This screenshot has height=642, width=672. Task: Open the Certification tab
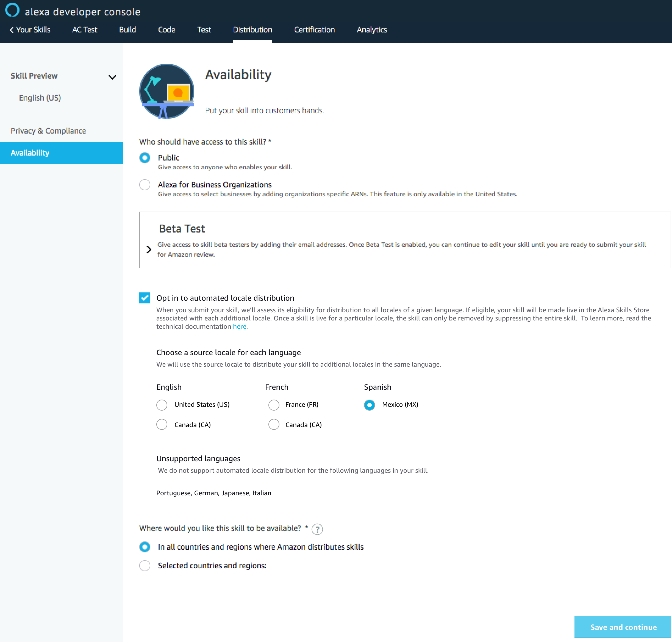(x=314, y=30)
